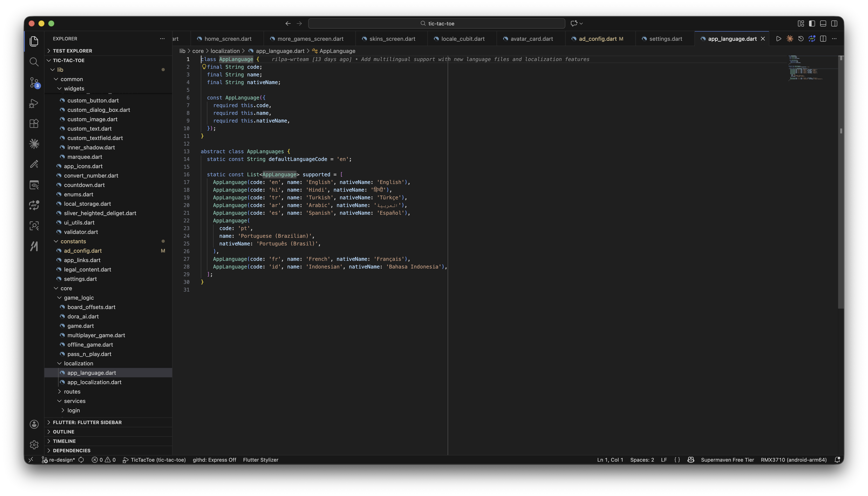Toggle the secondary side bar visibility
This screenshot has height=496, width=868.
point(834,23)
